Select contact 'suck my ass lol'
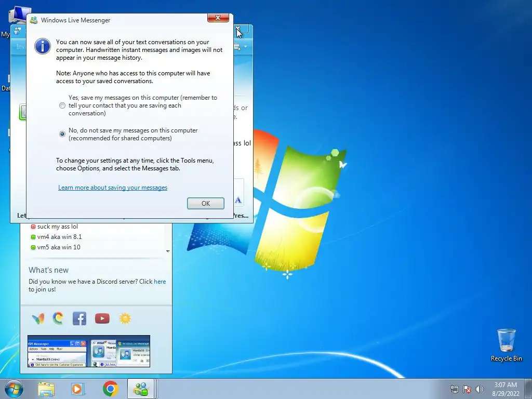The image size is (532, 399). tap(57, 227)
